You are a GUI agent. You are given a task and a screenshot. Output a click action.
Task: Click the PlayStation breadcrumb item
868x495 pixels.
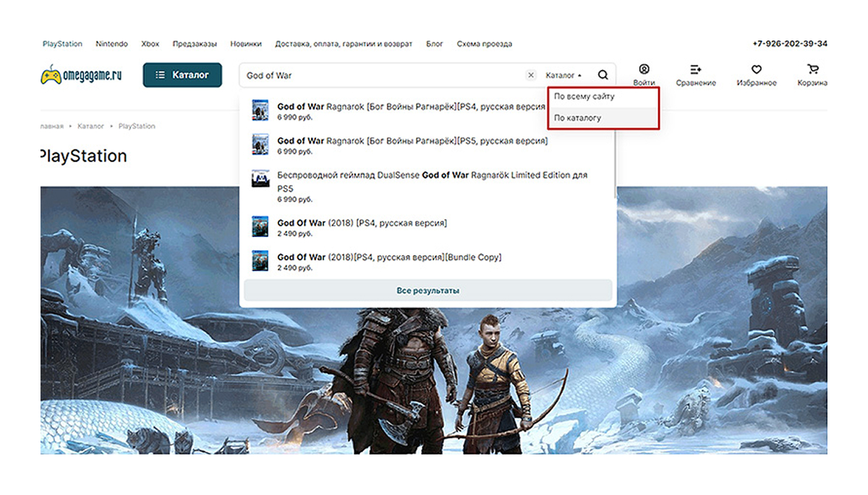(137, 126)
